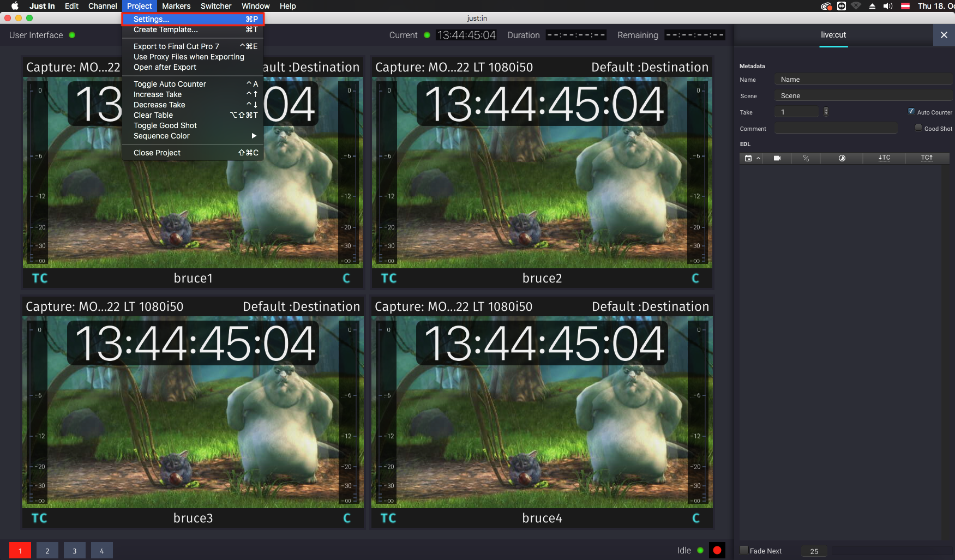The width and height of the screenshot is (955, 560).
Task: Select channel button 4
Action: (102, 551)
